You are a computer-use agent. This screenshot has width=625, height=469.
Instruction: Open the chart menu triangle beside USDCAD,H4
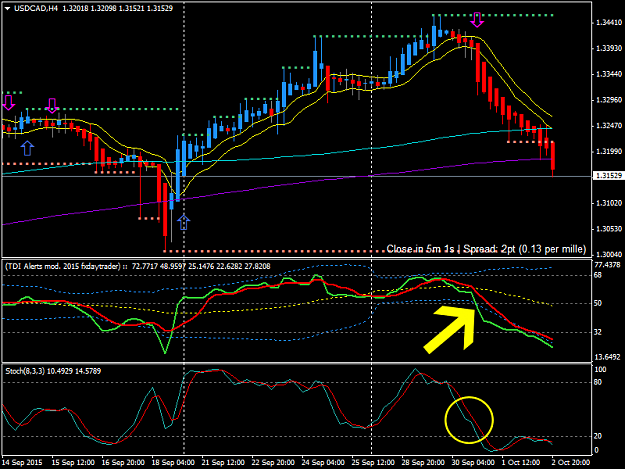7,8
